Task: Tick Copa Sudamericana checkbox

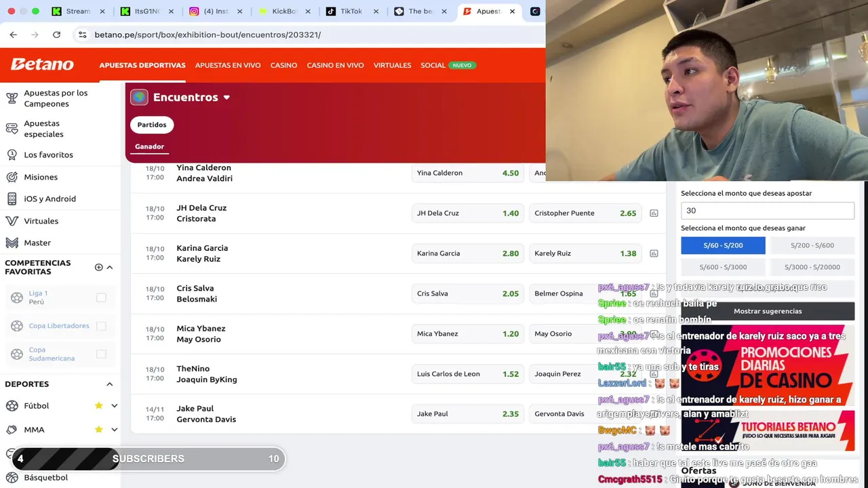Action: tap(101, 354)
